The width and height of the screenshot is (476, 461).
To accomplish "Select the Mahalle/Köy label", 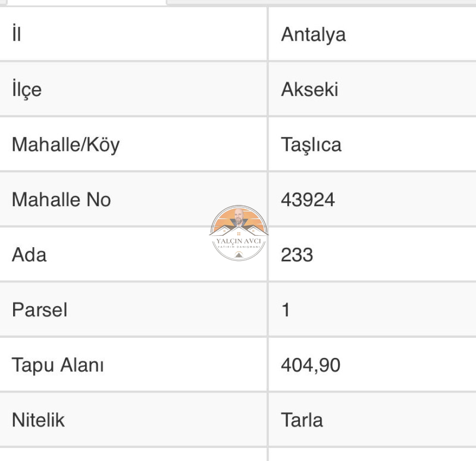I will [x=65, y=145].
